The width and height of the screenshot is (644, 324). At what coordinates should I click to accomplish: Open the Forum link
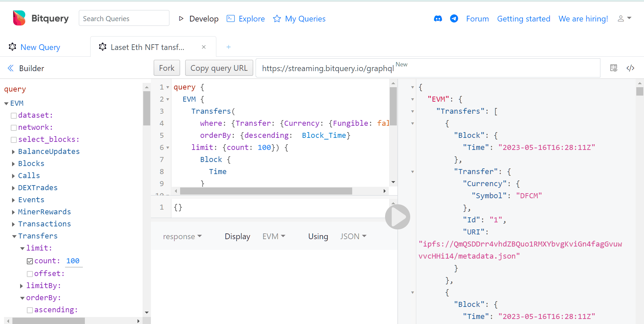[477, 19]
